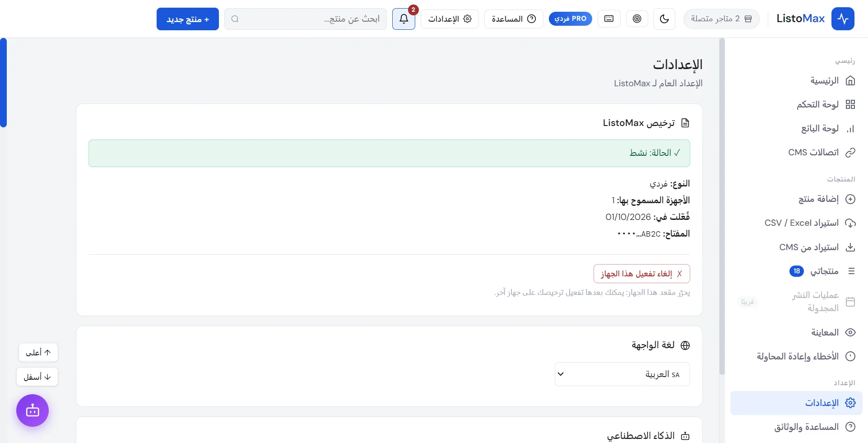Click the 18 badge beside منتجاتي

coord(797,271)
